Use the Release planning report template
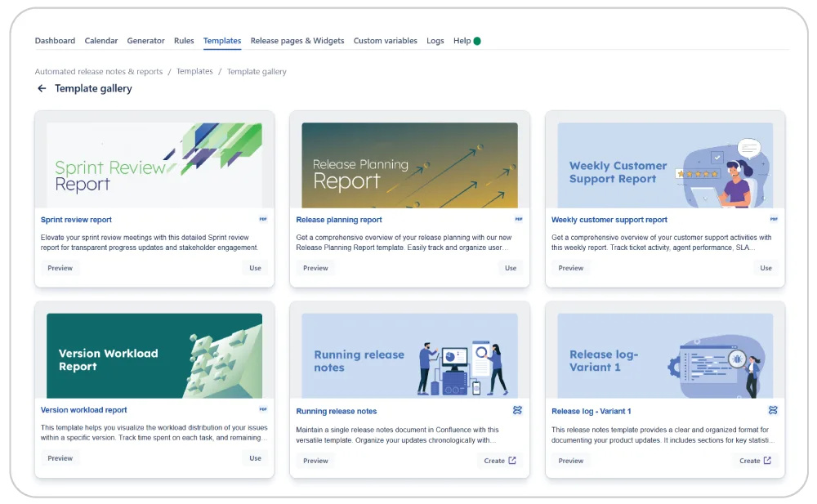817x504 pixels. (511, 268)
